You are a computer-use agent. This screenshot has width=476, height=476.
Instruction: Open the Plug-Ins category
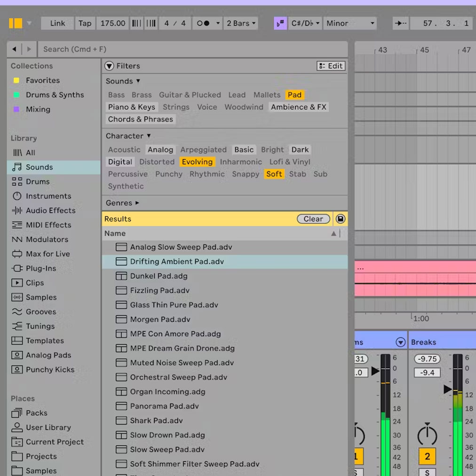[54, 269]
